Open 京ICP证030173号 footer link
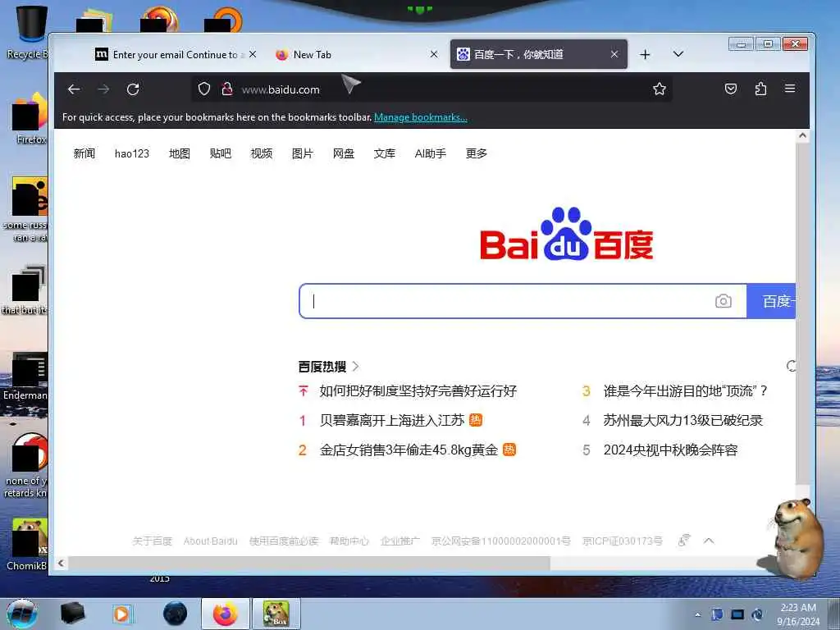This screenshot has height=630, width=840. point(623,541)
